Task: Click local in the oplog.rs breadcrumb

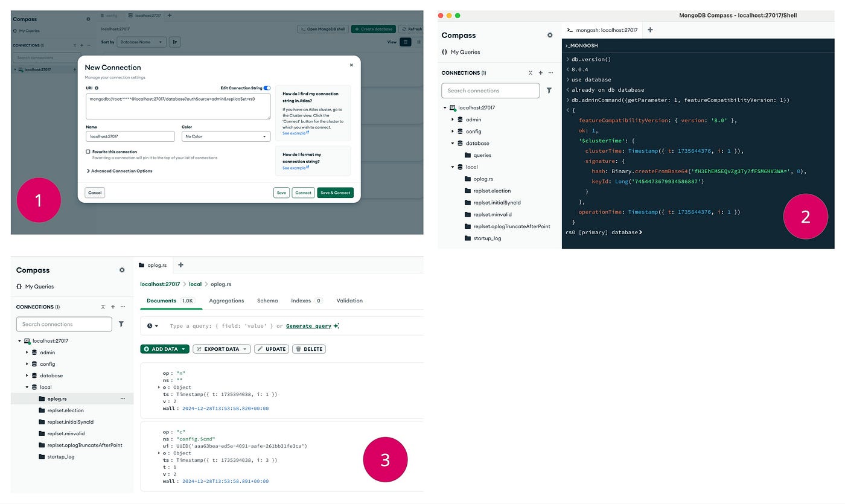Action: [x=195, y=284]
